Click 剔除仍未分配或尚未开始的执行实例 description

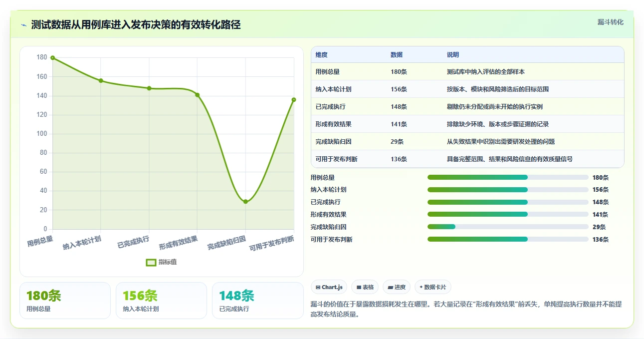(495, 107)
